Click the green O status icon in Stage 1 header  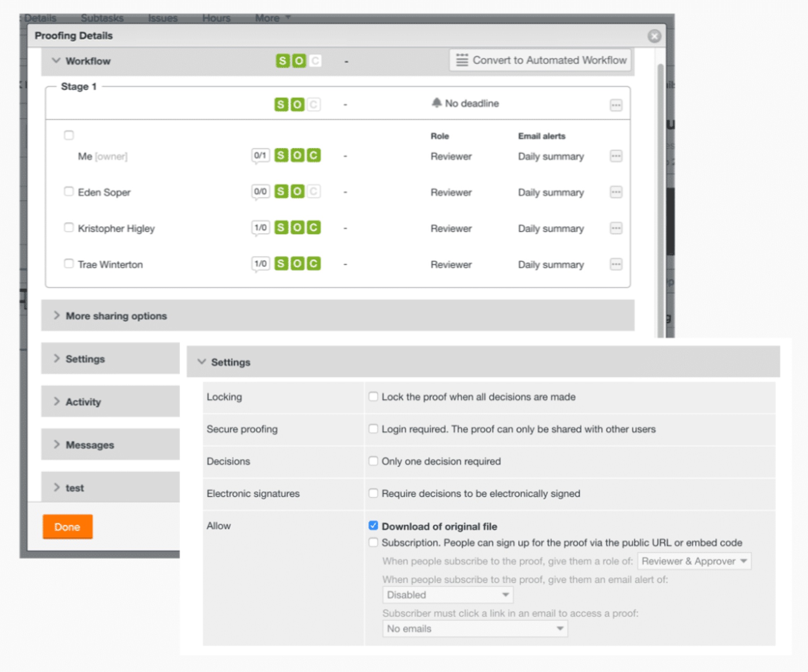[297, 105]
